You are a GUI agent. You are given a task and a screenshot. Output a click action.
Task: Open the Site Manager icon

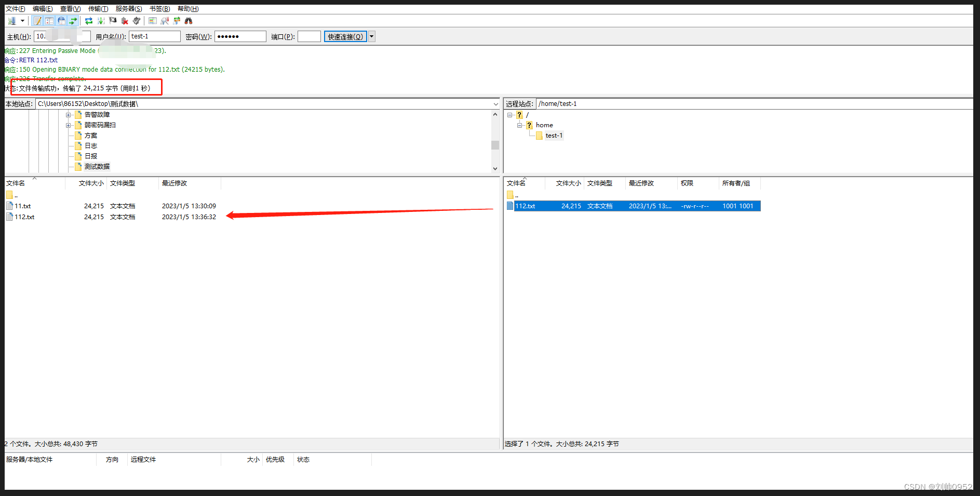click(x=12, y=21)
